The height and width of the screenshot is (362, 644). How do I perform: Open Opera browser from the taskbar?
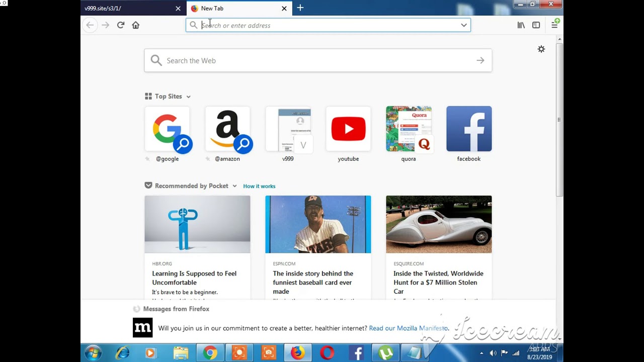click(x=327, y=353)
